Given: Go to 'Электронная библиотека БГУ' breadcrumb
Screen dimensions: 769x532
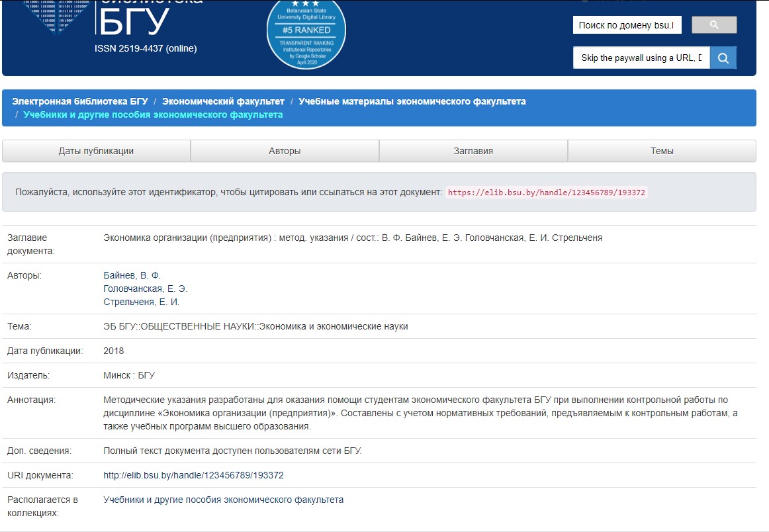Looking at the screenshot, I should pos(80,101).
